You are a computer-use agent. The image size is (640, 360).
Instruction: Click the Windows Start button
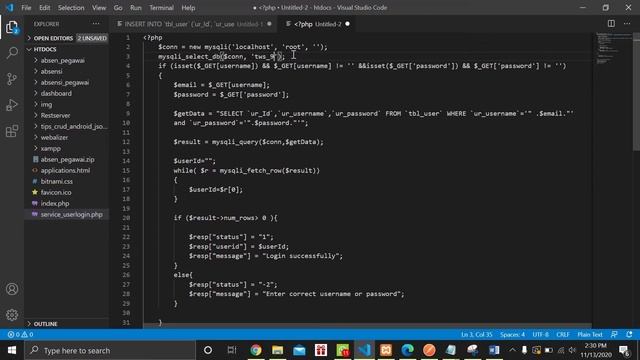(12, 350)
